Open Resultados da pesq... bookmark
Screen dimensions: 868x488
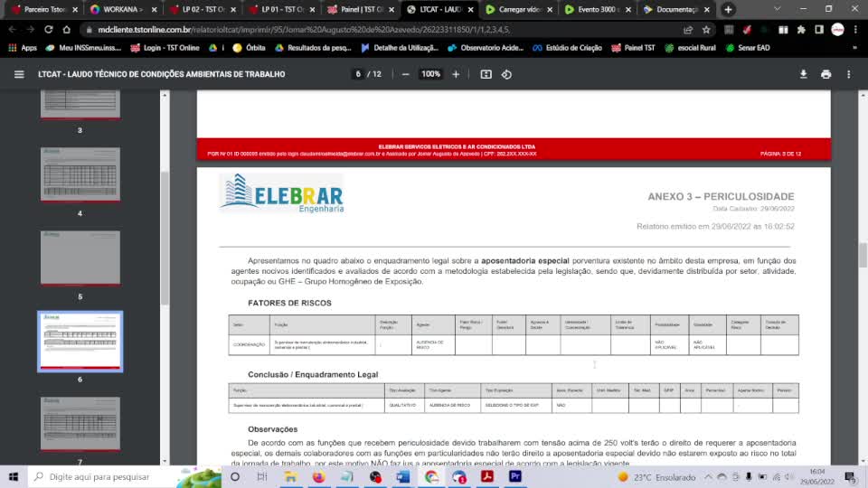(x=314, y=48)
